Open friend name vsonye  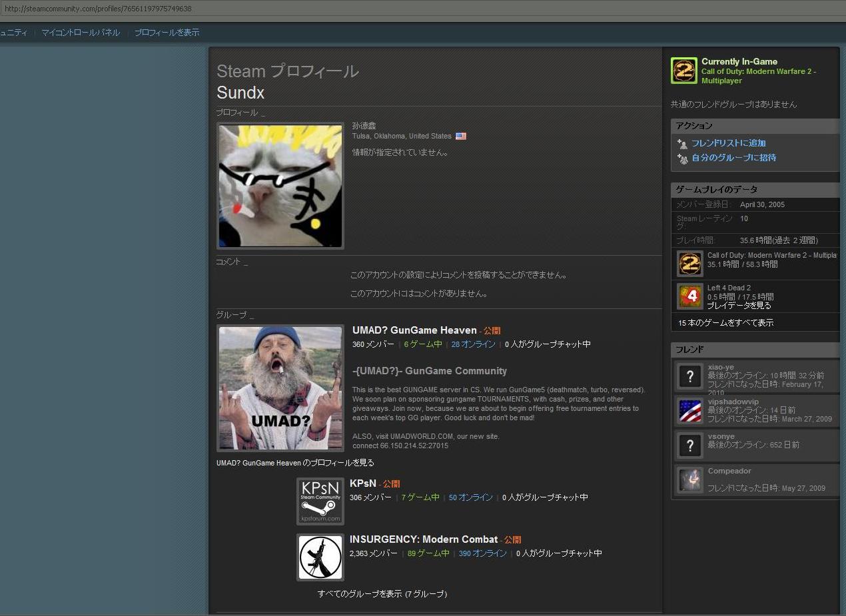click(721, 436)
